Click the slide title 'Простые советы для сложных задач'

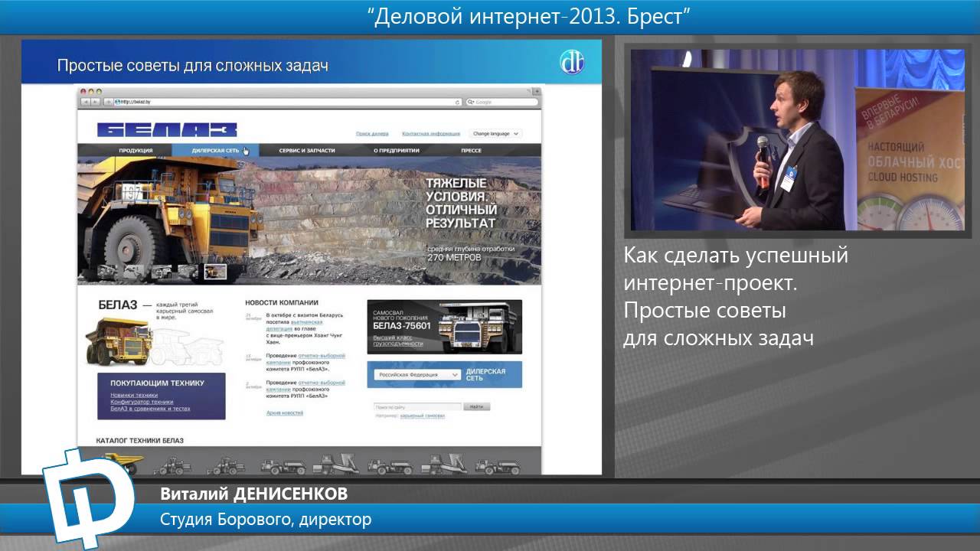coord(193,66)
